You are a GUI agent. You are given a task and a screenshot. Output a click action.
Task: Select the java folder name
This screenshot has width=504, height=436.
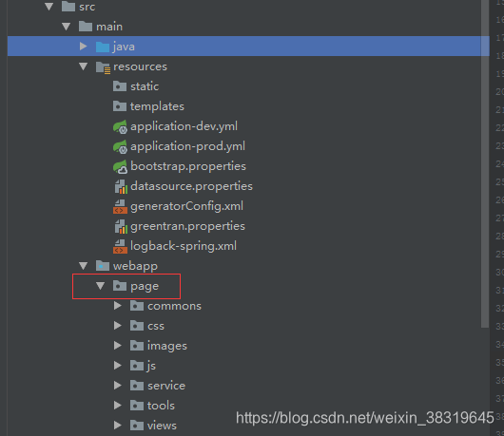click(124, 47)
